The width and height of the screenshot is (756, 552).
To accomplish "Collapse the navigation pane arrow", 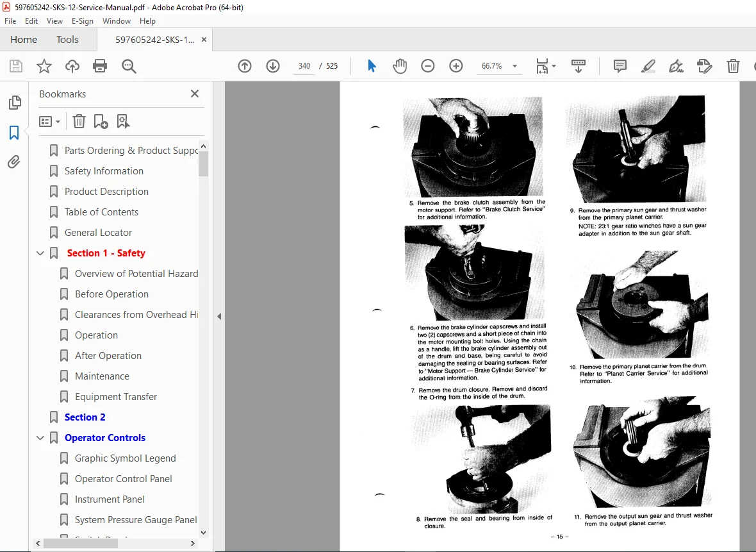I will coord(219,317).
